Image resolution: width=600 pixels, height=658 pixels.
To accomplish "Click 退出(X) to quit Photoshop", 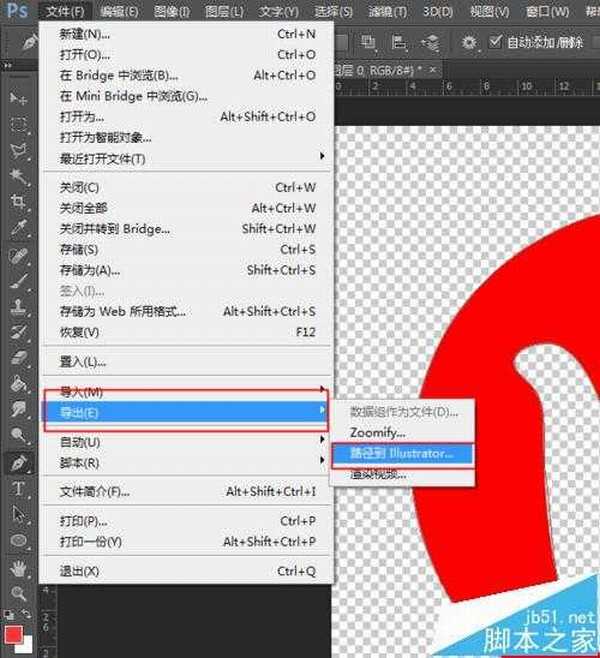I will coord(79,571).
